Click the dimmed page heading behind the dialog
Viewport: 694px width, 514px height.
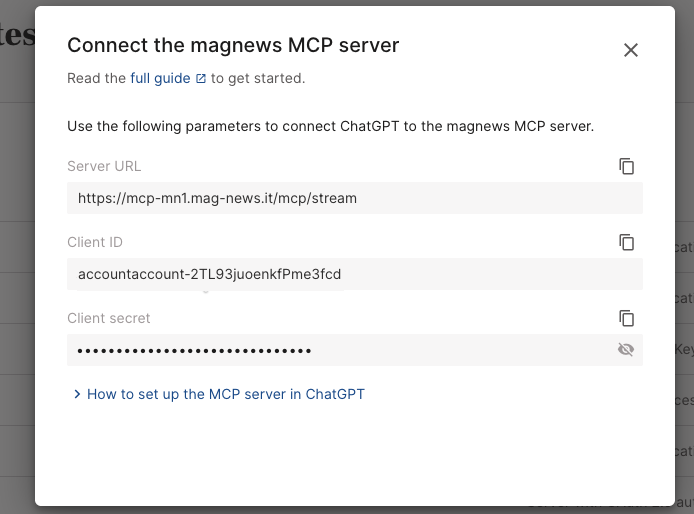[17, 38]
